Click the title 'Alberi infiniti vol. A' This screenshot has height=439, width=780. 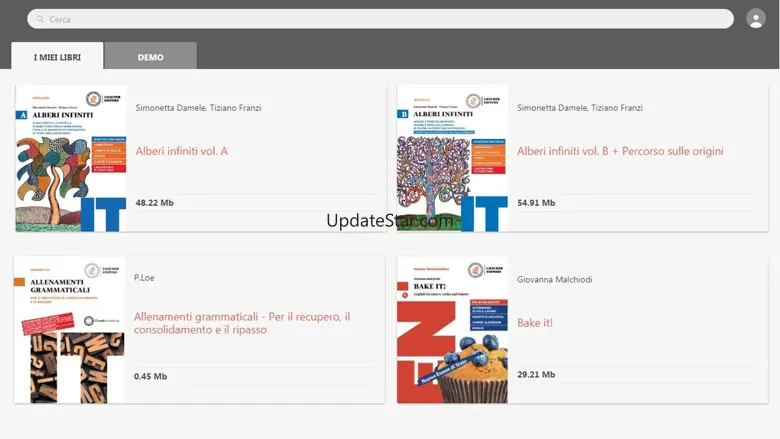click(x=182, y=151)
